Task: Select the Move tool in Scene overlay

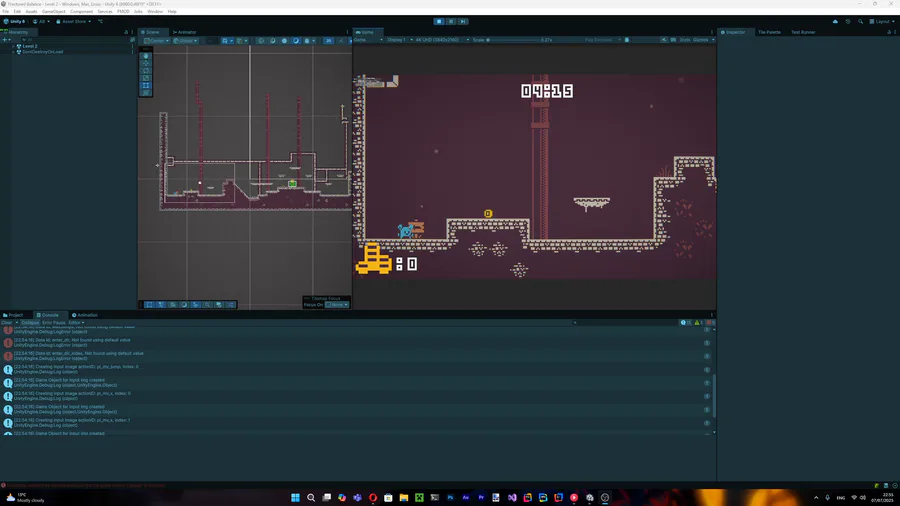Action: pyautogui.click(x=146, y=63)
